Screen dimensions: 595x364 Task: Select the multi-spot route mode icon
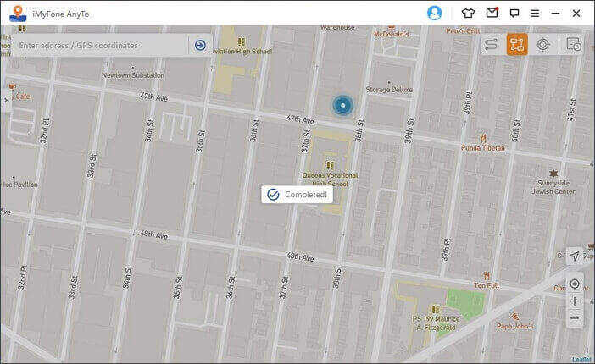click(517, 44)
